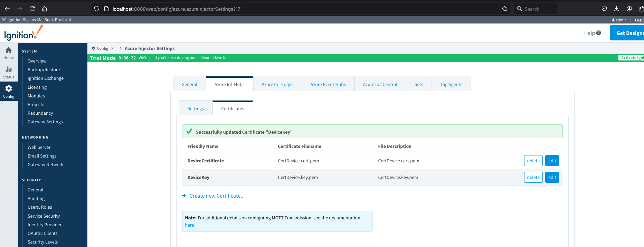Open browser downloads arrow icon
Viewport: 644px width, 247px height.
tap(616, 9)
